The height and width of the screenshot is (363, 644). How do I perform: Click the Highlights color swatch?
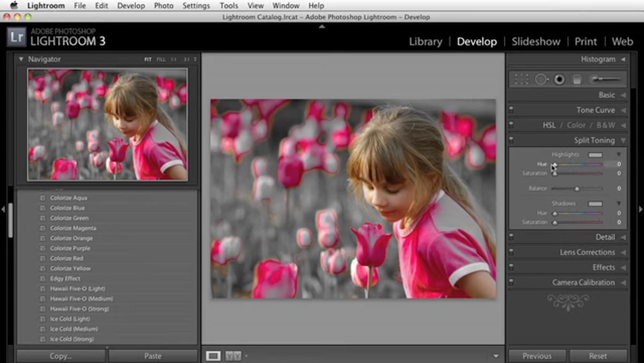click(x=595, y=155)
